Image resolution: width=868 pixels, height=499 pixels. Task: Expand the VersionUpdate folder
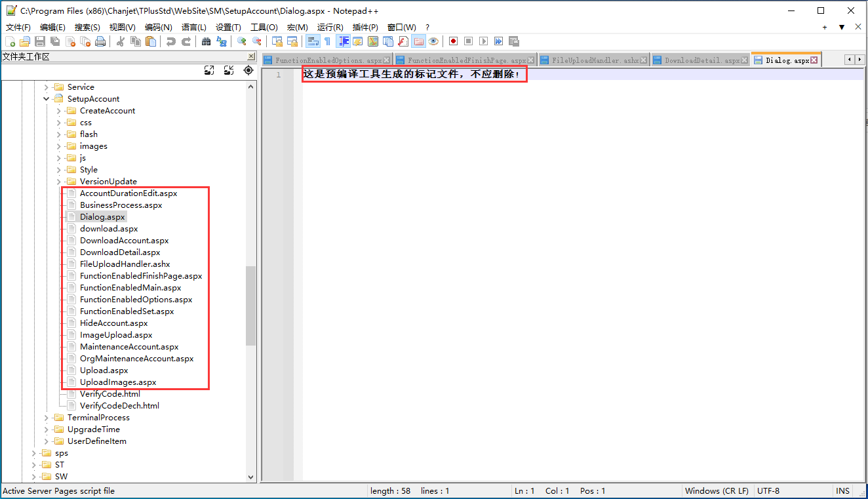[58, 182]
